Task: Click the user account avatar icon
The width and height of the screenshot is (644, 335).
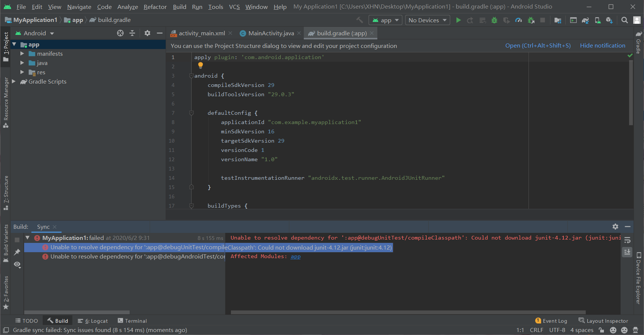Action: pyautogui.click(x=637, y=20)
